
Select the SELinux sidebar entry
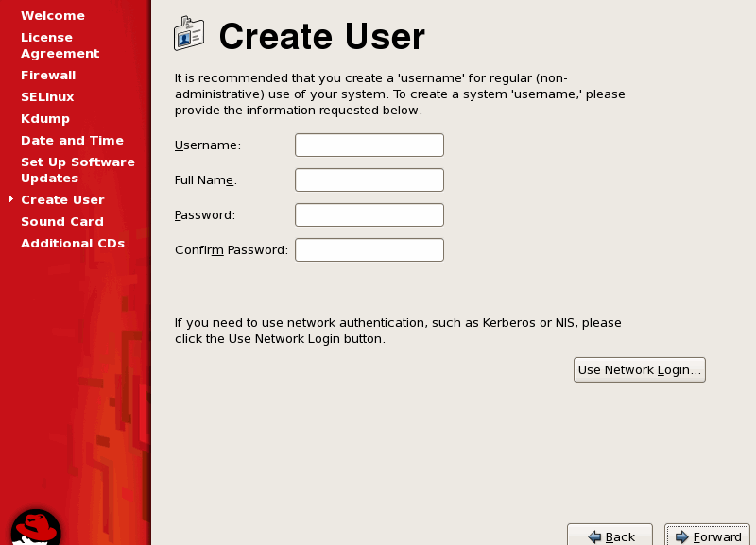pyautogui.click(x=47, y=96)
